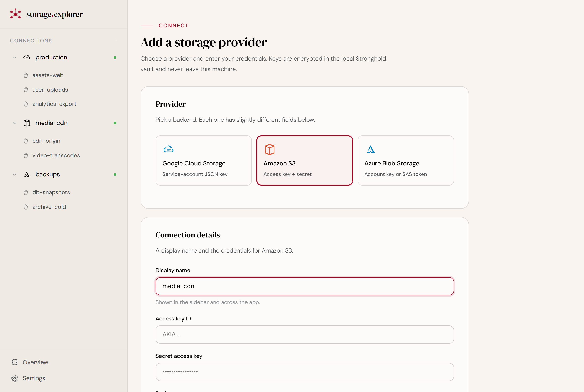Click the 'Provider' section heading
584x392 pixels.
170,104
